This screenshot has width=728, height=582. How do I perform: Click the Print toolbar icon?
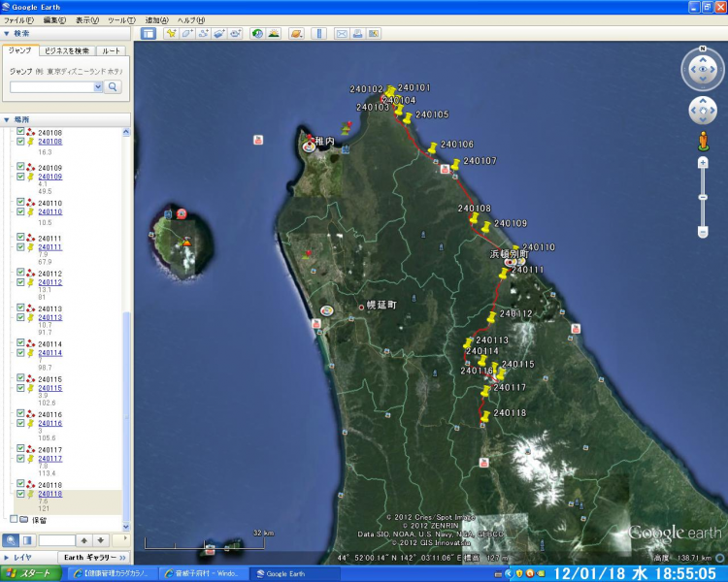[x=357, y=33]
